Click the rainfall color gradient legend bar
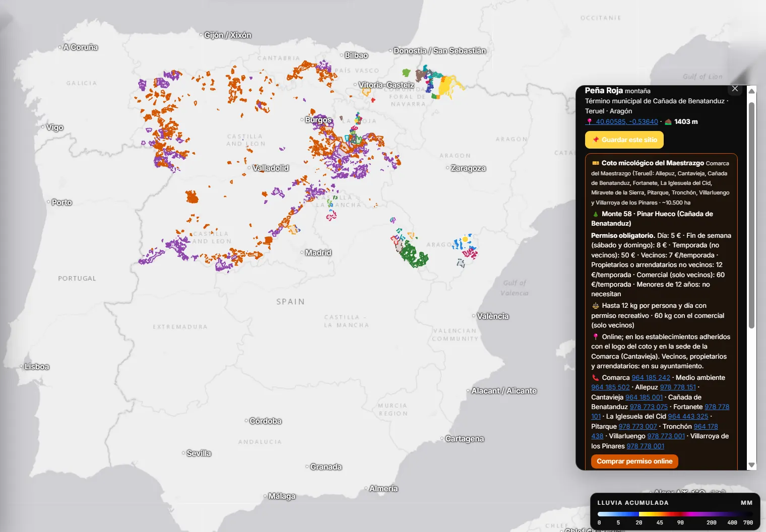Viewport: 766px width, 532px height. 675,514
